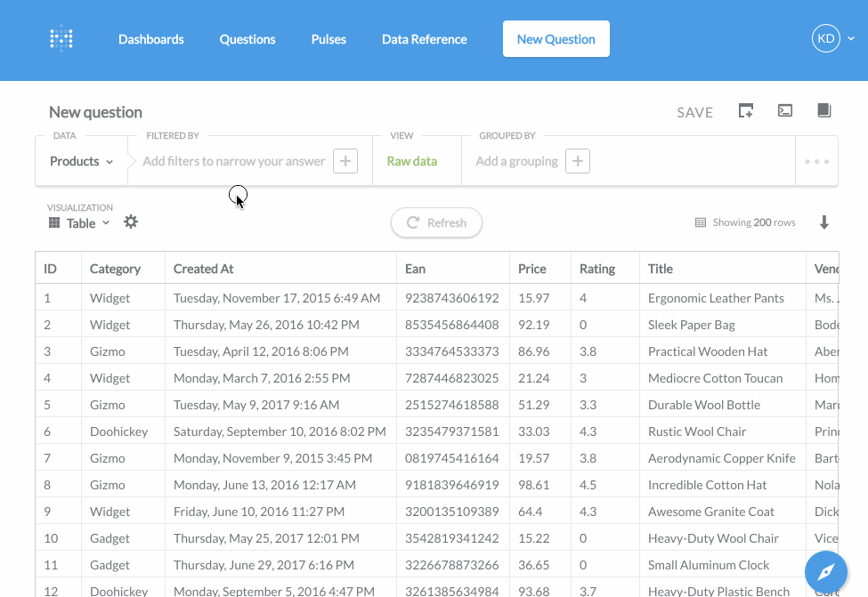This screenshot has height=597, width=868.
Task: Click the download results arrow icon
Action: point(823,222)
